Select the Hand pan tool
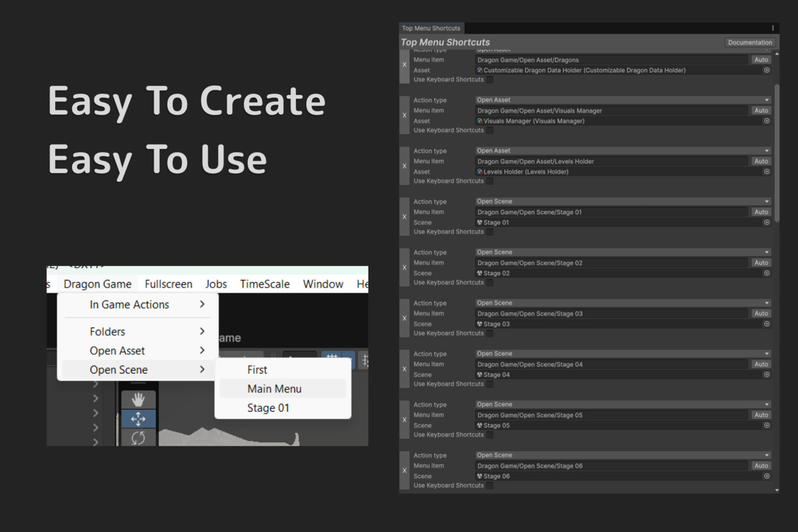 (138, 399)
